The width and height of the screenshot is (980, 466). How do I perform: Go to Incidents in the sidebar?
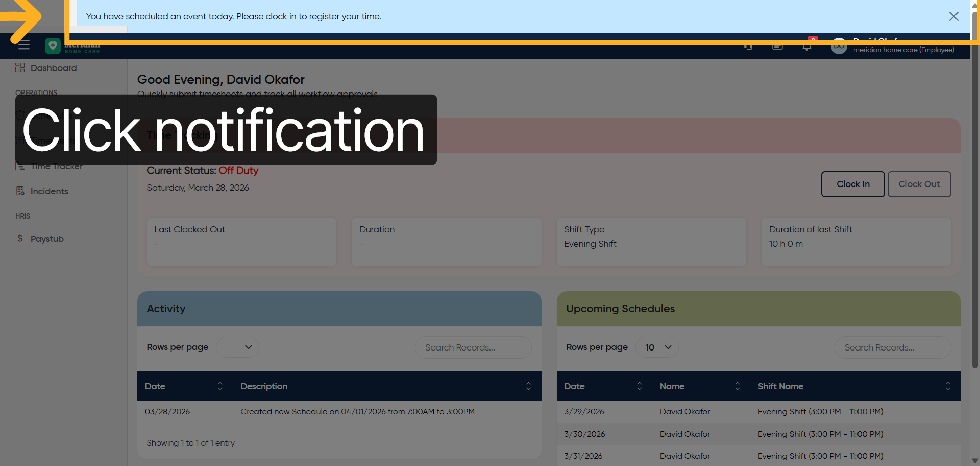pos(49,191)
